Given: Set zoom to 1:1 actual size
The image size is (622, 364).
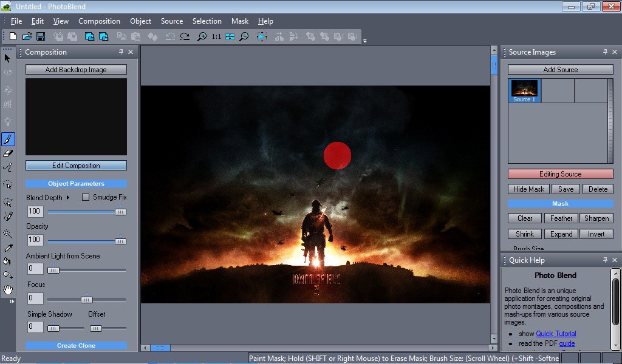Looking at the screenshot, I should (216, 36).
